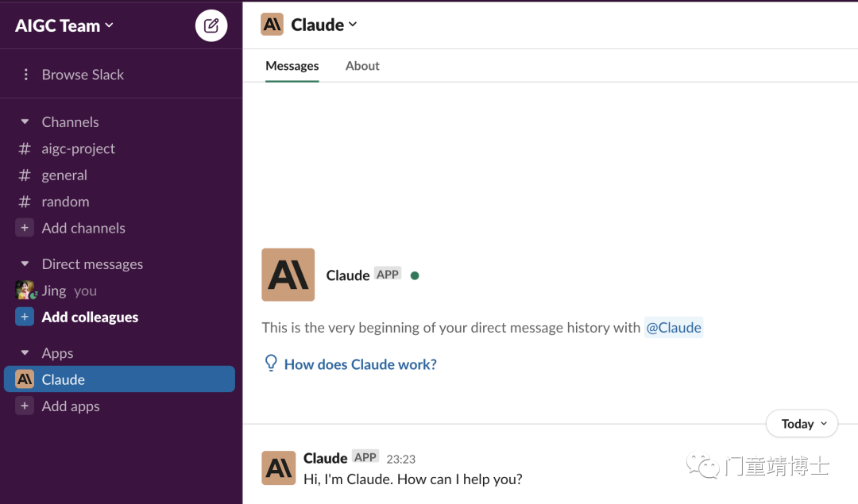Click the Apps section heading

(x=57, y=353)
